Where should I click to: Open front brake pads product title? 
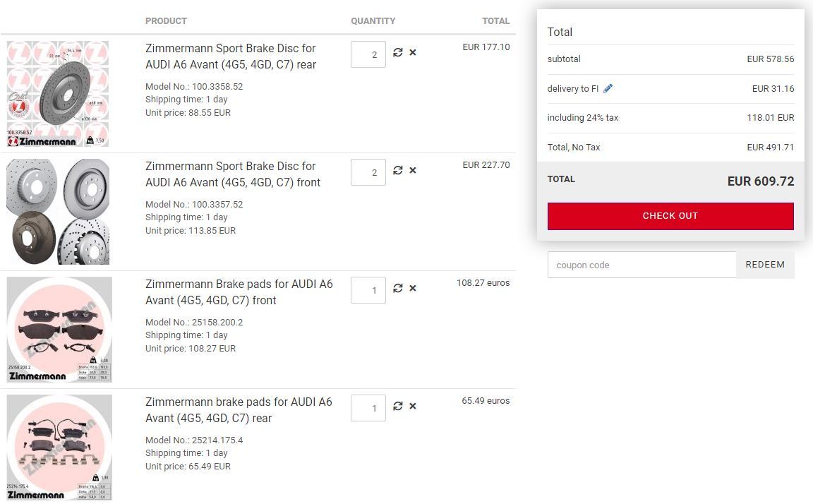tap(239, 292)
